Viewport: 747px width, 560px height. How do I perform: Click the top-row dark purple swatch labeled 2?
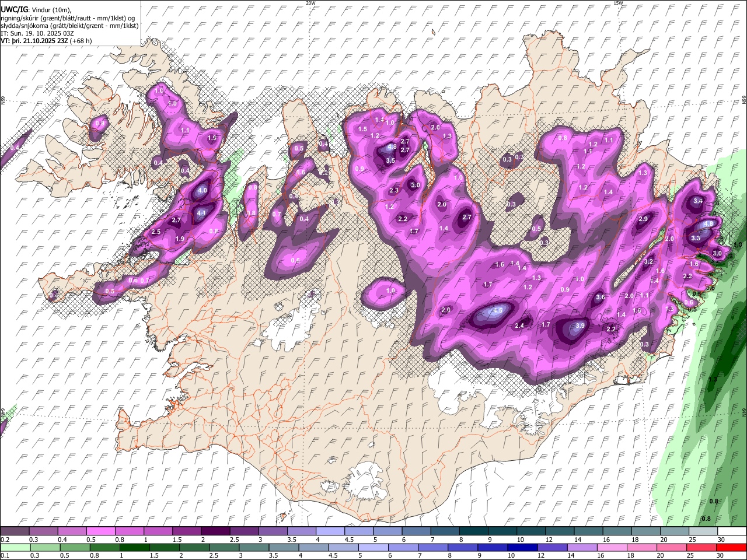point(215,531)
